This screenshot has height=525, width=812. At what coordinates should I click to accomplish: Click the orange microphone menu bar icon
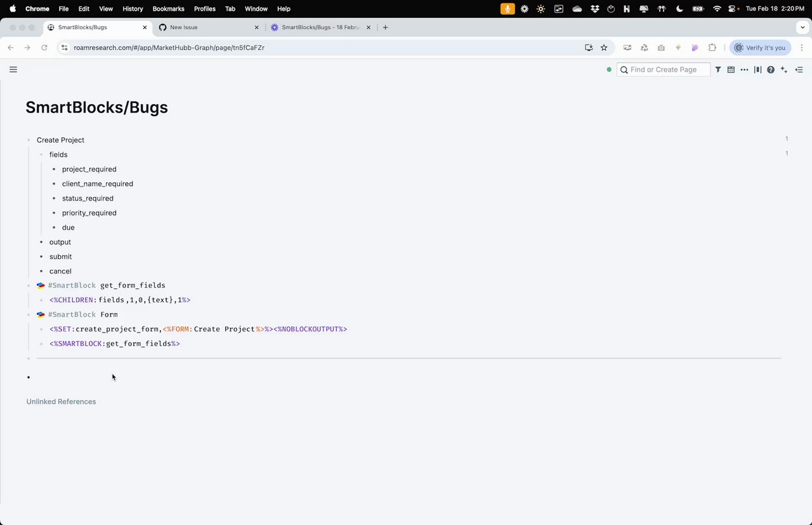point(507,9)
